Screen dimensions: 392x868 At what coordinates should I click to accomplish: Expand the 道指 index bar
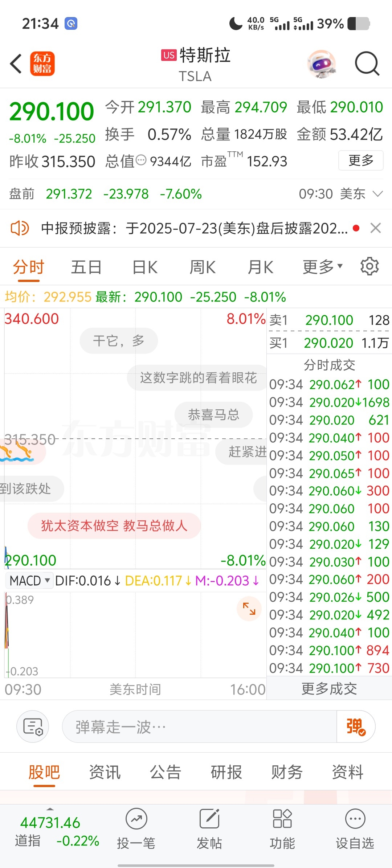pyautogui.click(x=50, y=809)
